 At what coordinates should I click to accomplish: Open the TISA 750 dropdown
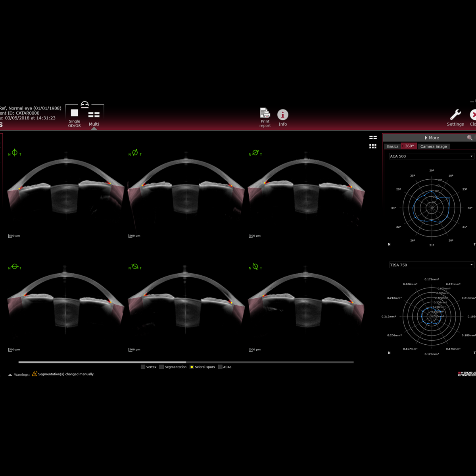point(431,265)
